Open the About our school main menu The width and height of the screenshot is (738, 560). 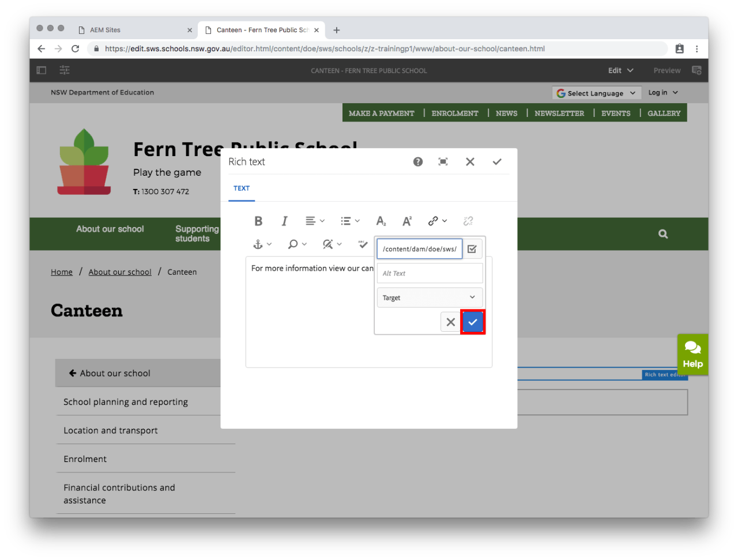tap(110, 229)
